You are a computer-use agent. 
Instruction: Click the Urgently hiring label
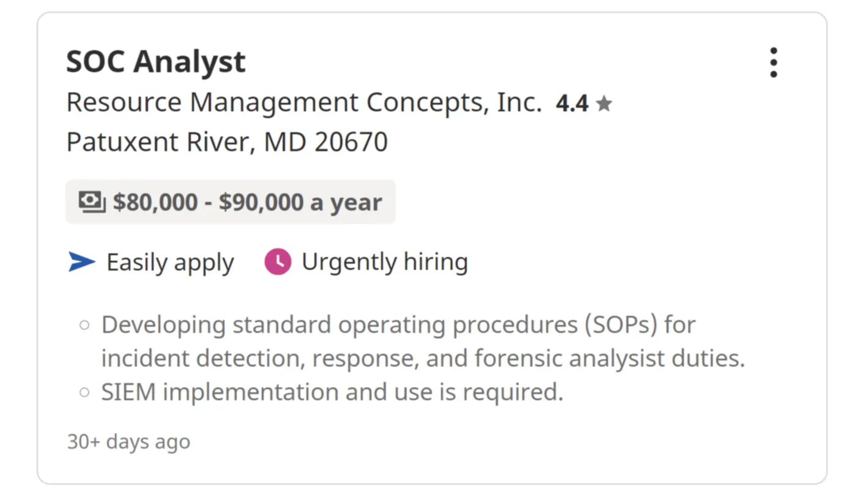click(385, 262)
